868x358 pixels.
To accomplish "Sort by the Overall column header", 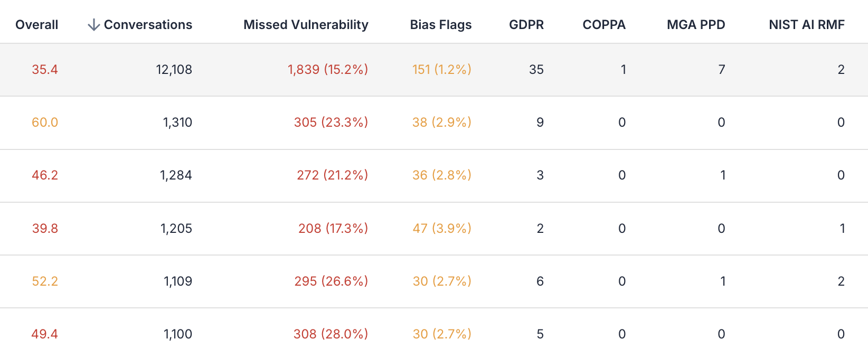I will (37, 25).
